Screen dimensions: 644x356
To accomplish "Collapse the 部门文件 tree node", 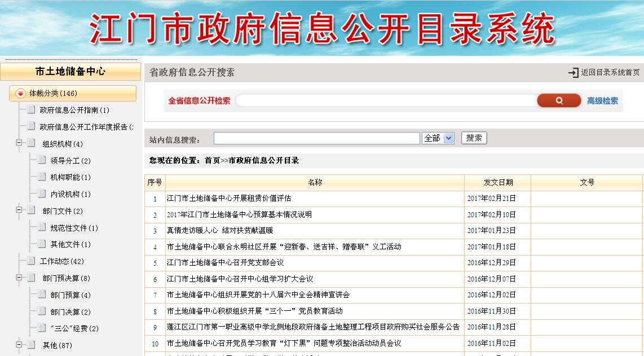I will click(x=19, y=210).
